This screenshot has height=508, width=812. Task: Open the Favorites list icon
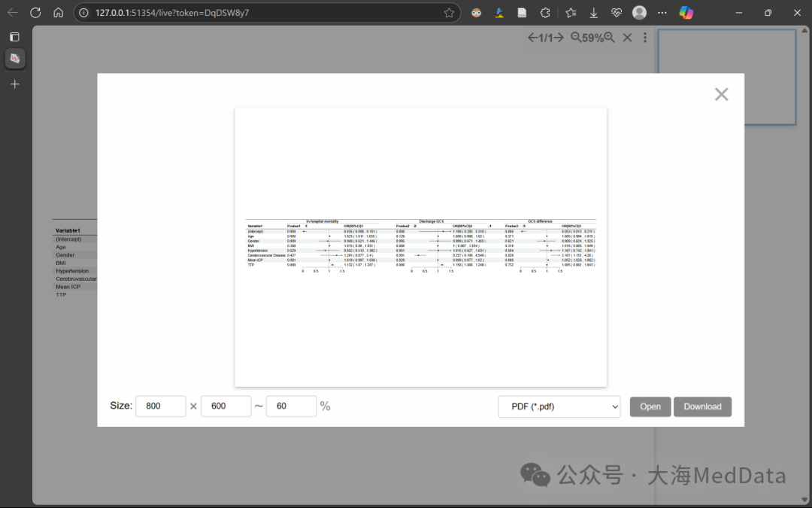(571, 13)
